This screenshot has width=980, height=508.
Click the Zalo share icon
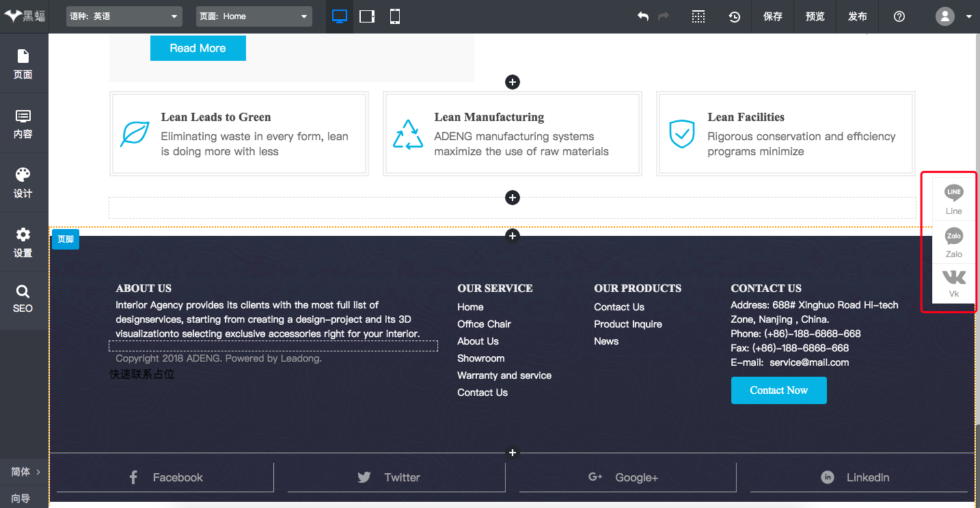click(953, 242)
